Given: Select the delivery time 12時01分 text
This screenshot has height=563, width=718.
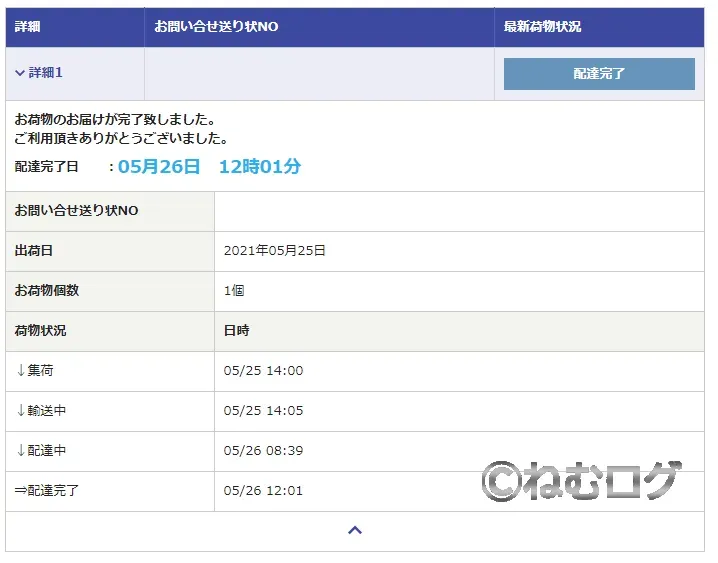Looking at the screenshot, I should [260, 167].
